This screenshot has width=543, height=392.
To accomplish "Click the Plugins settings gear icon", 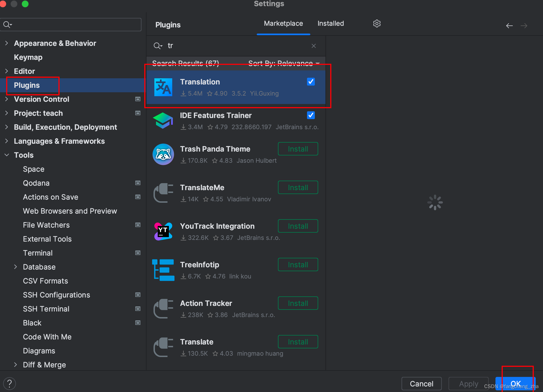I will 377,23.
